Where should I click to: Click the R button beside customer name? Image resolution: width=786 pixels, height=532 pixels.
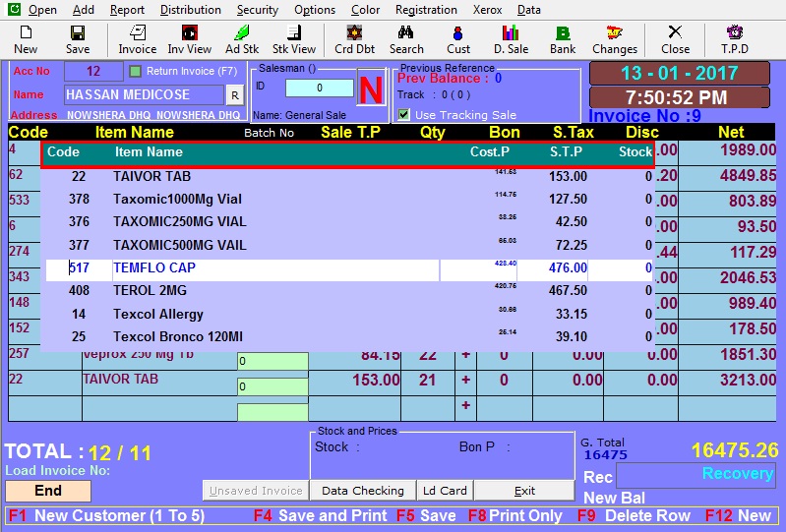(235, 95)
